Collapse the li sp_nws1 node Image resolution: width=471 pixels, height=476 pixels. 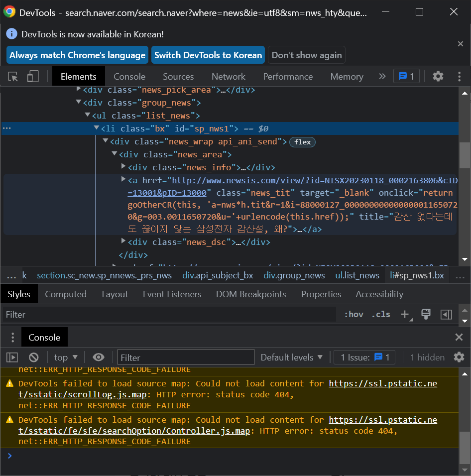pyautogui.click(x=96, y=128)
